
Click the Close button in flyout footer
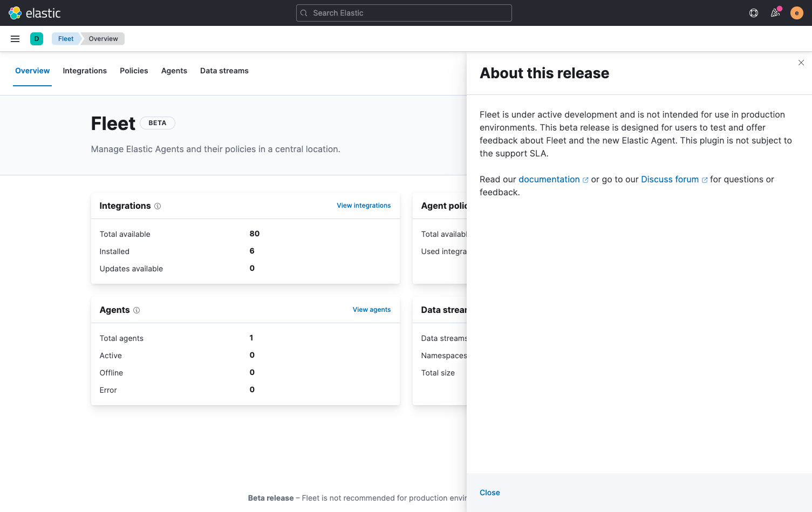point(490,493)
